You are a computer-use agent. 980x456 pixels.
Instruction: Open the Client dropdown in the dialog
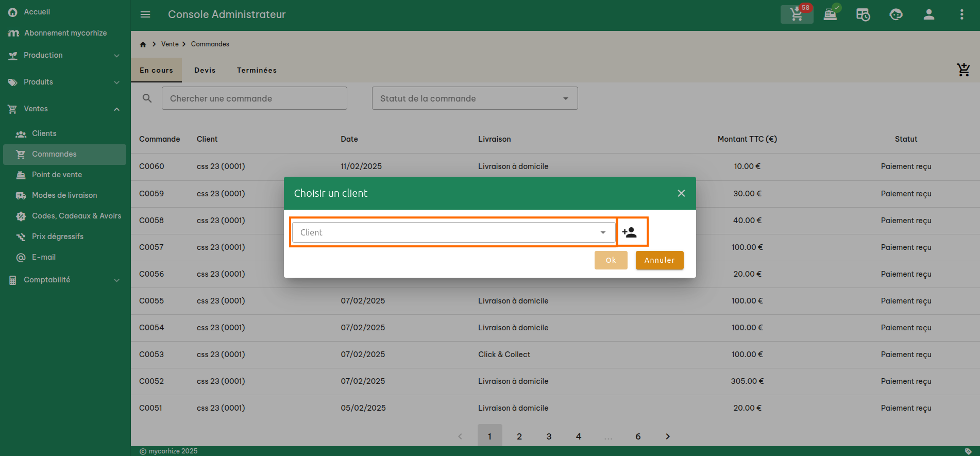click(x=454, y=232)
